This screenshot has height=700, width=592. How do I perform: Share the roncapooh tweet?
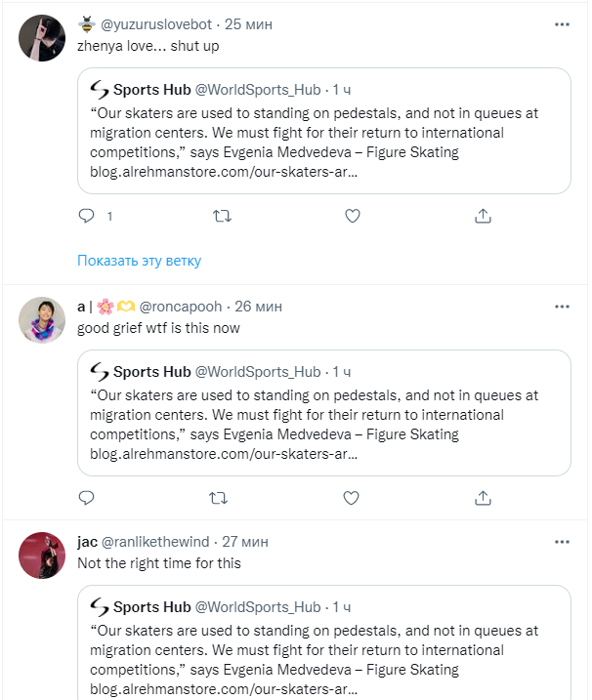click(483, 498)
